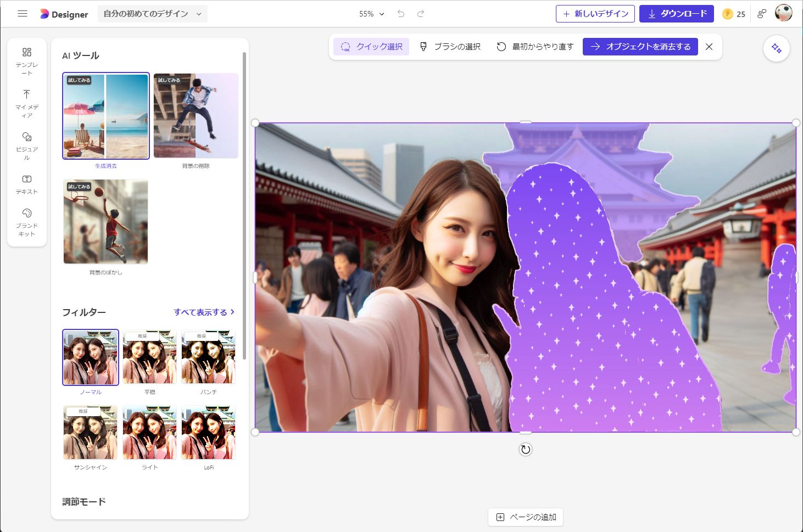
Task: Click the redo arrow icon
Action: (x=420, y=13)
